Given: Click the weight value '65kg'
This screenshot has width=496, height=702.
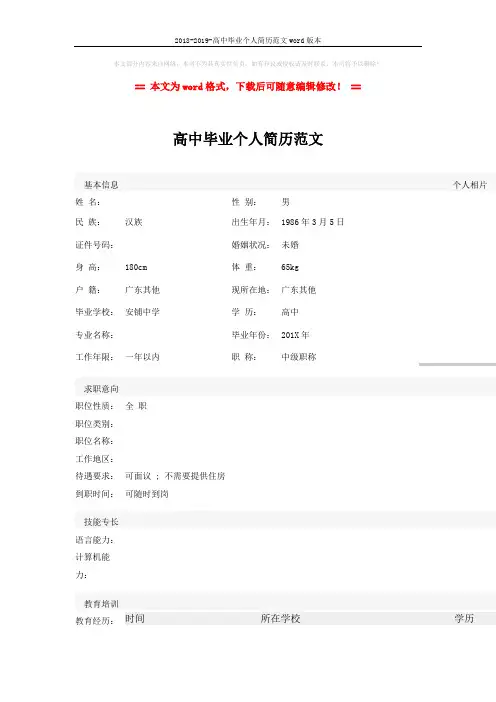Looking at the screenshot, I should tap(290, 267).
